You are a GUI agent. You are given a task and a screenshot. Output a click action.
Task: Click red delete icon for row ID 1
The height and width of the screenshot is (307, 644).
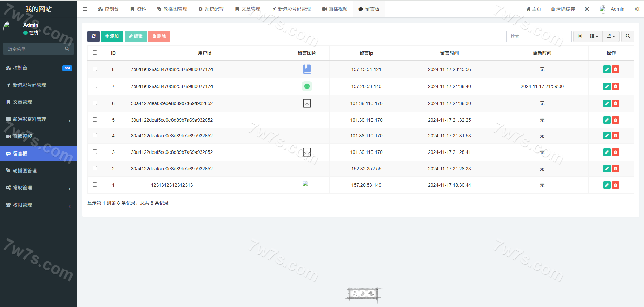point(615,185)
